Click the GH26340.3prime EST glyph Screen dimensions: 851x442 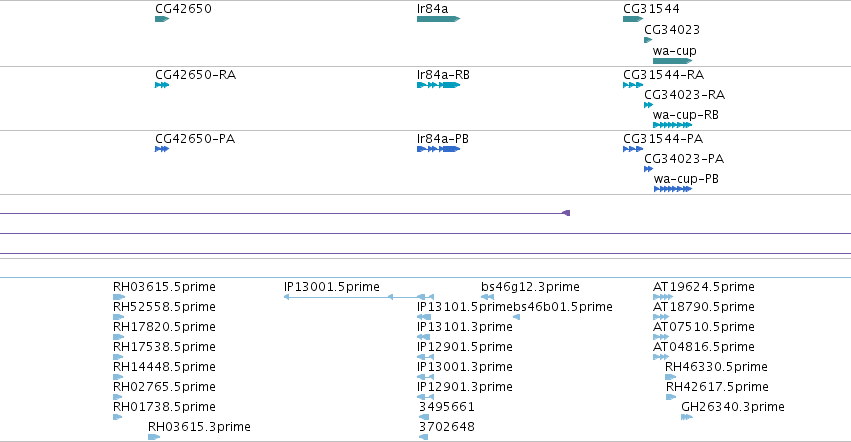(x=687, y=417)
